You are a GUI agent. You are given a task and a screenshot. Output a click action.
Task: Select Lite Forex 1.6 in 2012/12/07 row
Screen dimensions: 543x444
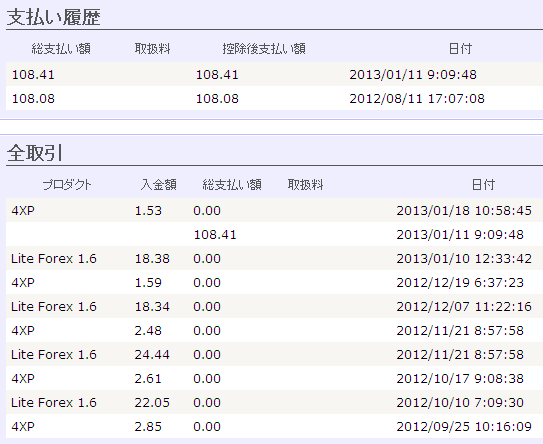54,307
